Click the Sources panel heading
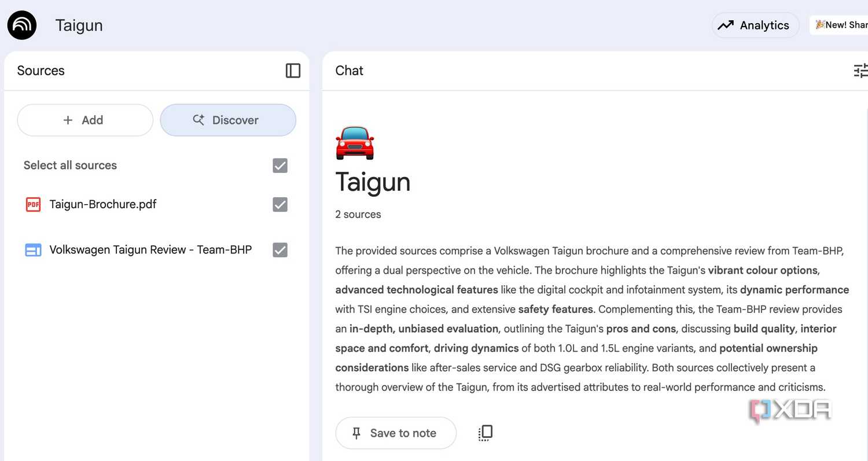Screen dimensions: 868x461 click(x=41, y=71)
